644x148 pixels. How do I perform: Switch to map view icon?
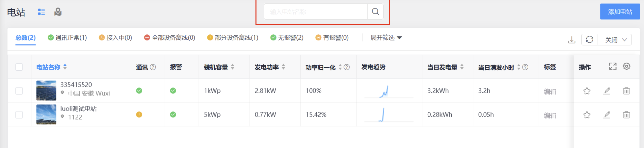click(58, 12)
